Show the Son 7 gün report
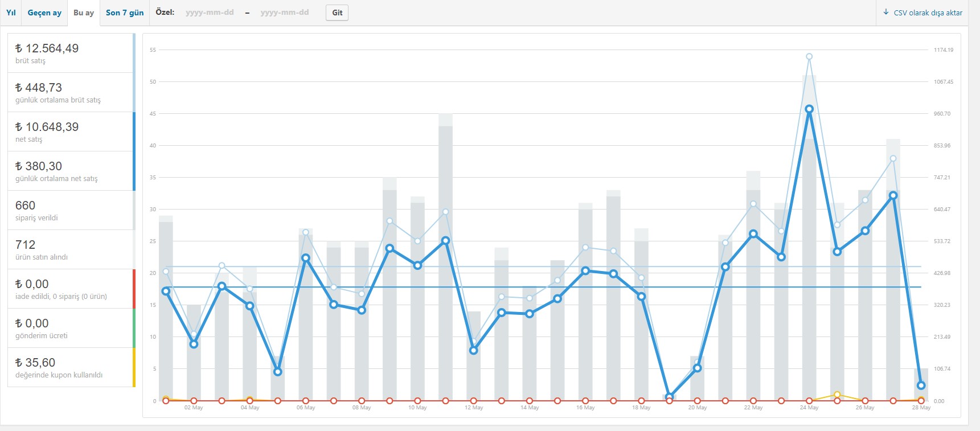 pos(125,13)
